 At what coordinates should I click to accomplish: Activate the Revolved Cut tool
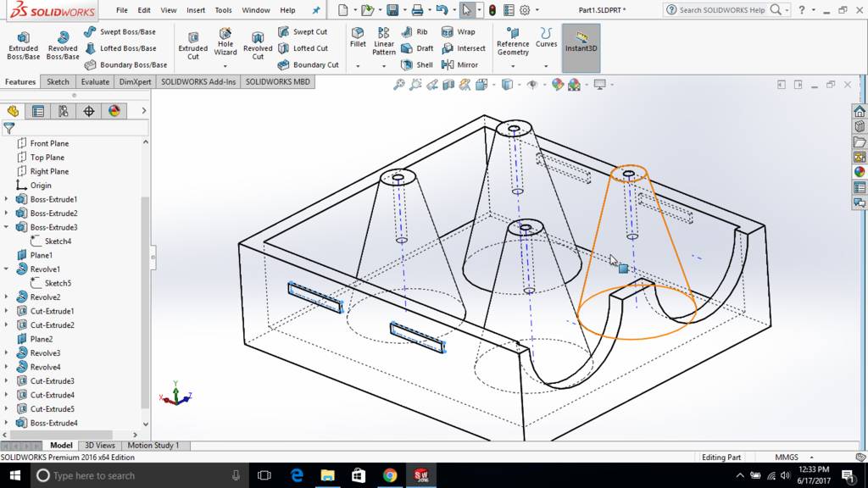pos(258,46)
